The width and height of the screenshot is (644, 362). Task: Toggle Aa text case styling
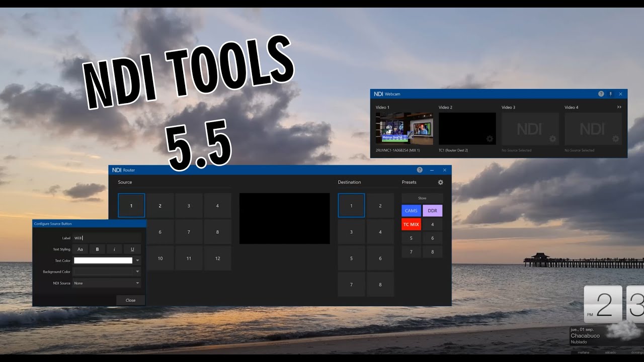click(x=80, y=249)
